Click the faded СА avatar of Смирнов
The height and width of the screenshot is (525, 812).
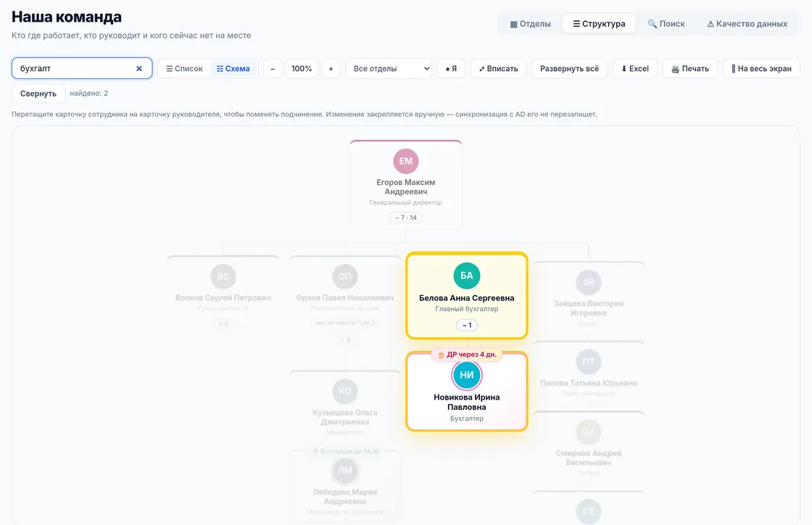(x=588, y=431)
